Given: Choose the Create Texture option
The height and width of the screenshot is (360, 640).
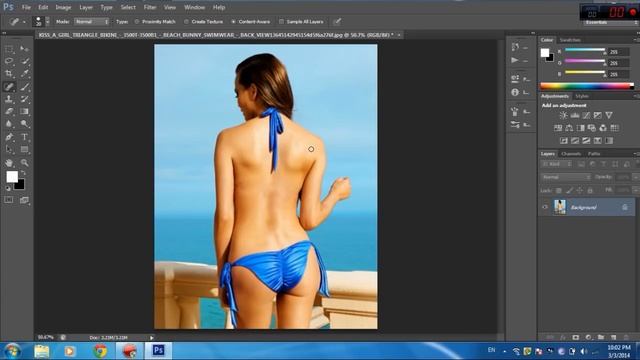Looking at the screenshot, I should click(x=203, y=22).
